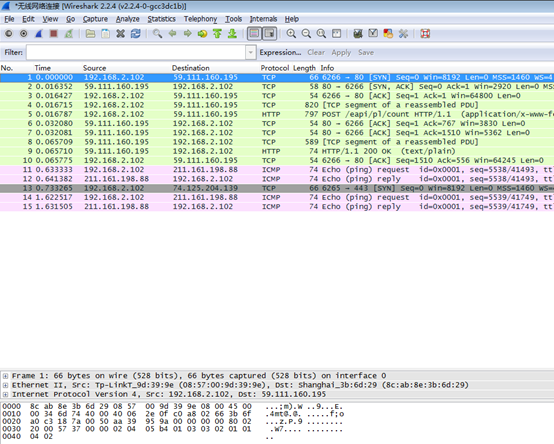Open the Statistics menu
Viewport: 554px width, 444px height.
tap(161, 19)
